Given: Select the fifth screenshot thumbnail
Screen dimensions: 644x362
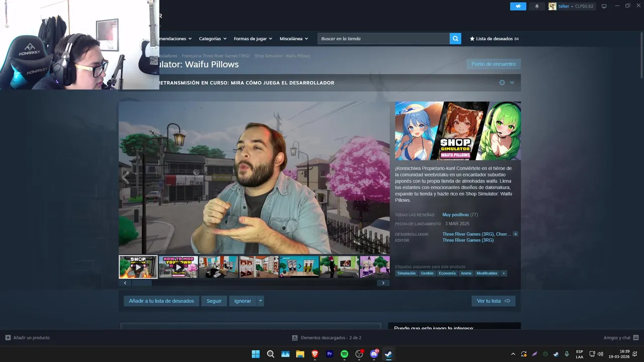Looking at the screenshot, I should click(299, 267).
